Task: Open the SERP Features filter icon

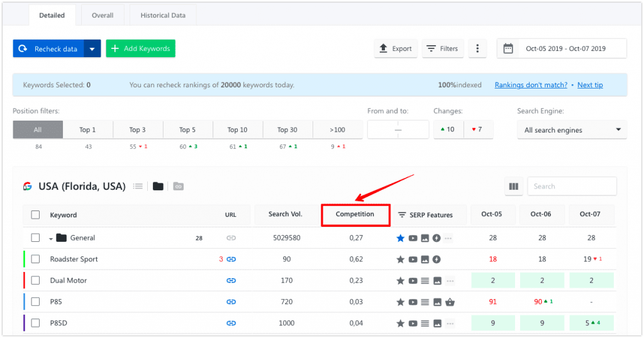Action: tap(402, 215)
